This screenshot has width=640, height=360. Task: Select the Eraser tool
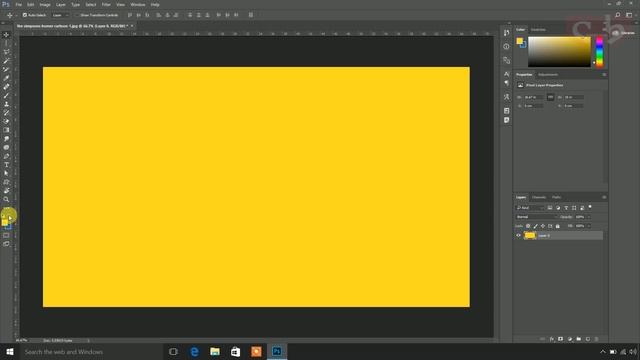coord(6,121)
